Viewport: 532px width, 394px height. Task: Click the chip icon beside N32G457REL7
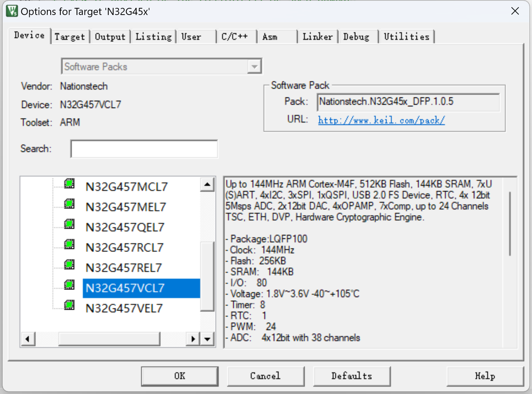(69, 265)
